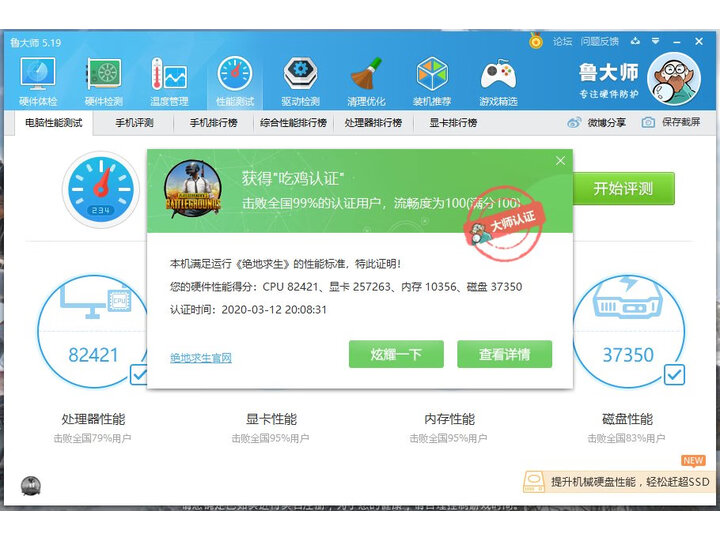The height and width of the screenshot is (540, 720).
Task: Switch to 电脑性能测试 tab
Action: pos(53,123)
